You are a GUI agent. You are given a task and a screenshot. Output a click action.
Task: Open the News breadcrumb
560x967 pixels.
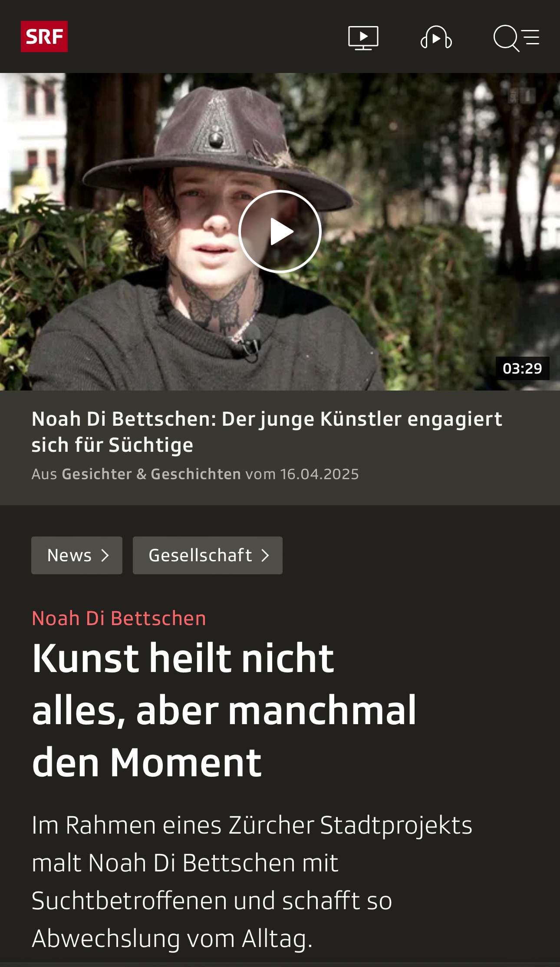tap(77, 555)
